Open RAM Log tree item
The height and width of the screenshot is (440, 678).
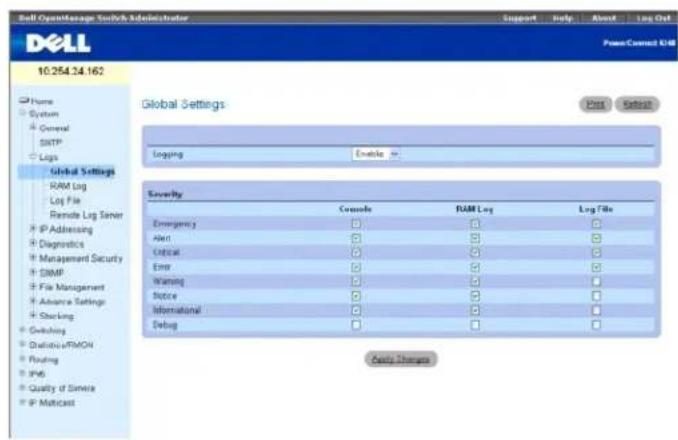point(68,186)
